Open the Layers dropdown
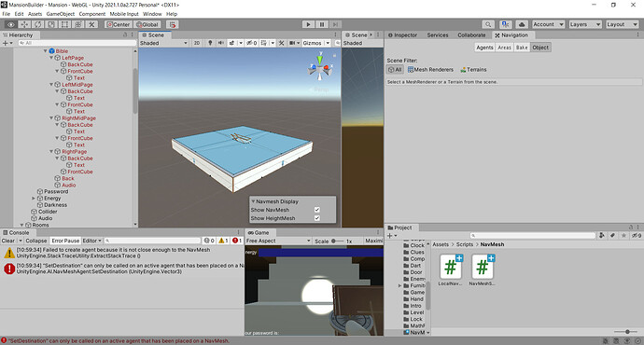 [x=585, y=24]
